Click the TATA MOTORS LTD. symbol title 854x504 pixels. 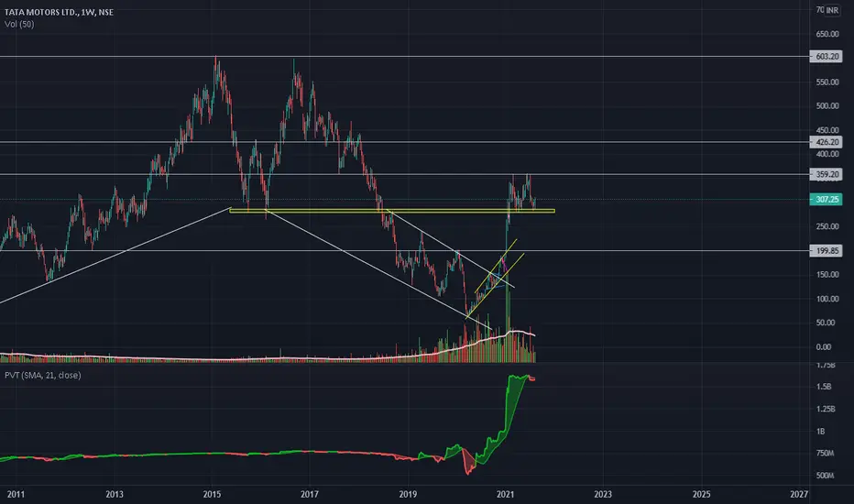coord(59,12)
